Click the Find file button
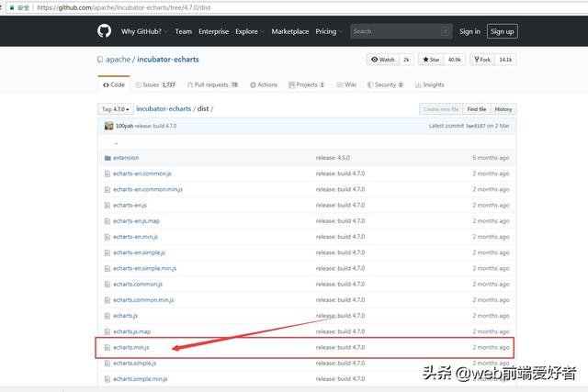The height and width of the screenshot is (392, 588). (477, 109)
